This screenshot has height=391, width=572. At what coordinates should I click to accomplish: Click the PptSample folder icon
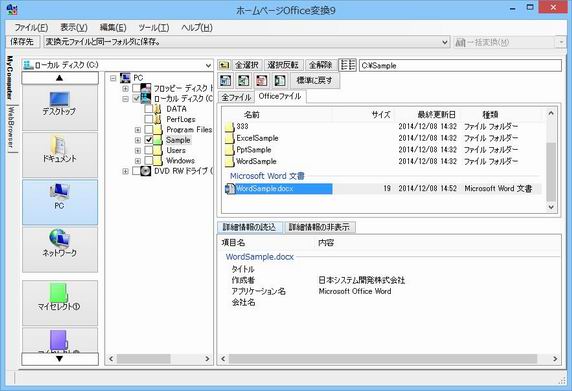pos(229,150)
